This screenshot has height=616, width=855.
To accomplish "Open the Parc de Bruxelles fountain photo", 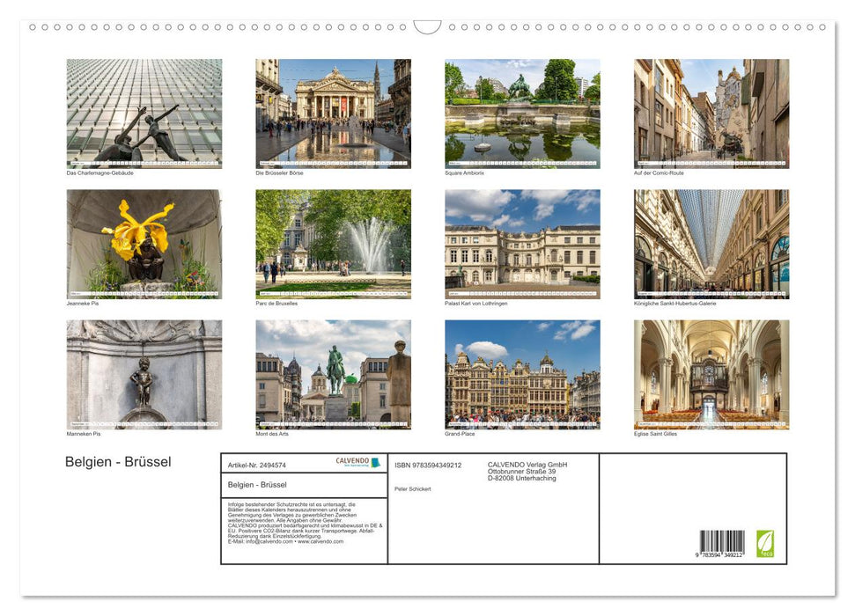I will coord(333,244).
